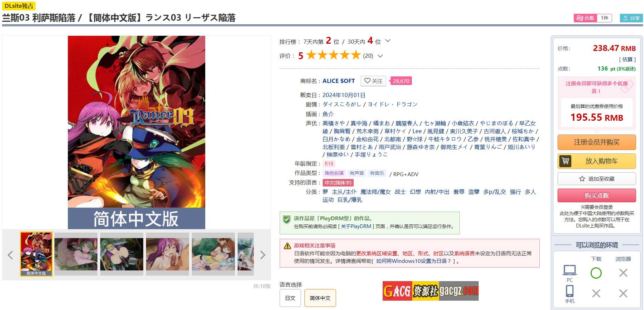Viewport: 644px width, 310px height.
Task: Expand the rating breakdown chevron
Action: (380, 56)
